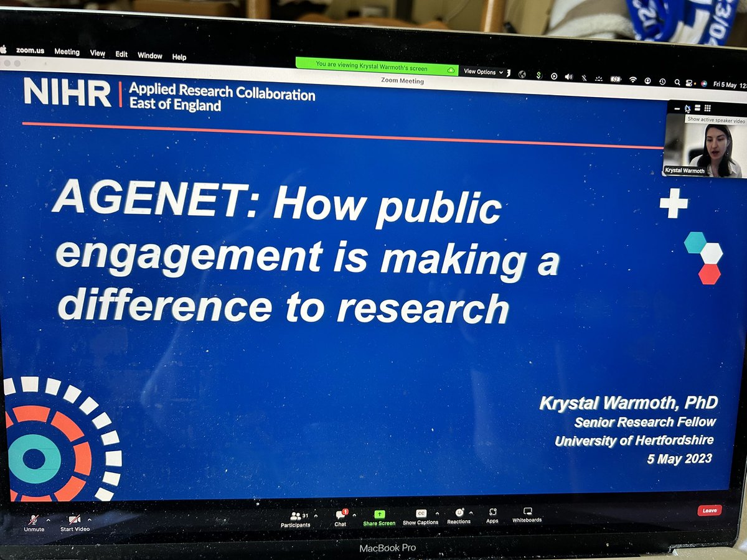Open Zoom Apps

[x=492, y=516]
